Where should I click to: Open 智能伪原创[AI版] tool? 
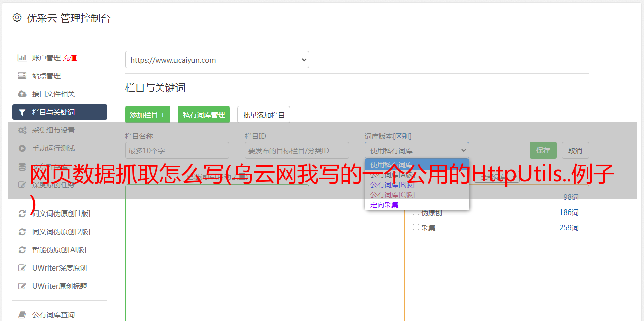point(60,250)
